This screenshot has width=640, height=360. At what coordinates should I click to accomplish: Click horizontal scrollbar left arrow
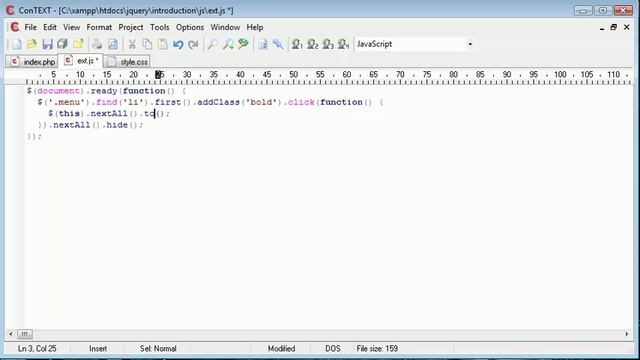point(11,334)
